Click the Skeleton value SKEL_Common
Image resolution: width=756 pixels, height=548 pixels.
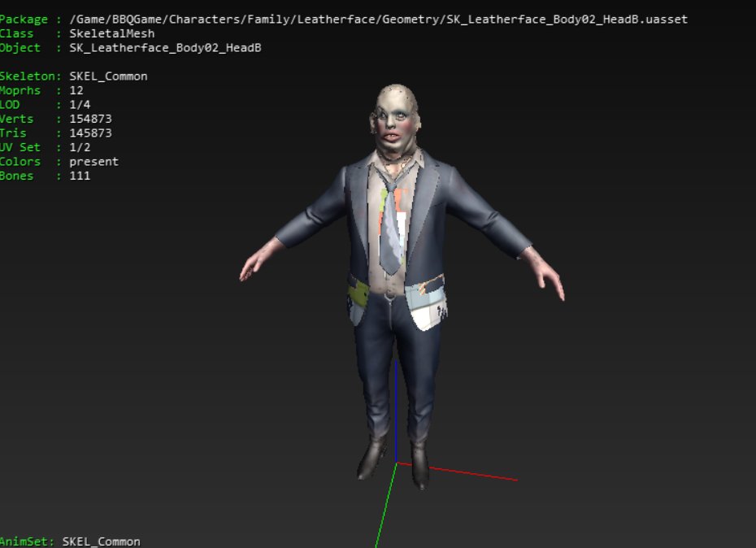[108, 76]
